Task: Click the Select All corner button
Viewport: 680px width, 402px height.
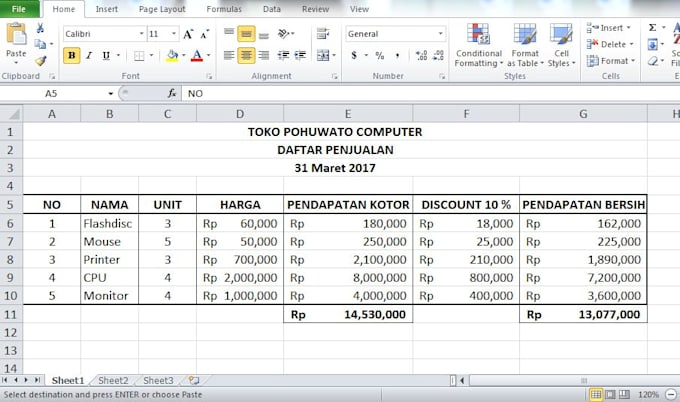Action: (12, 114)
